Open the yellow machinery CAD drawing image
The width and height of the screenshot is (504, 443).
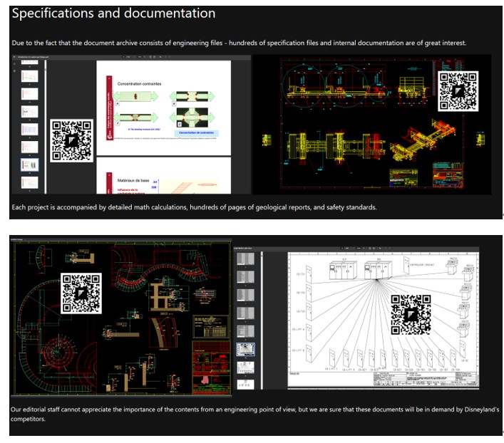372,125
